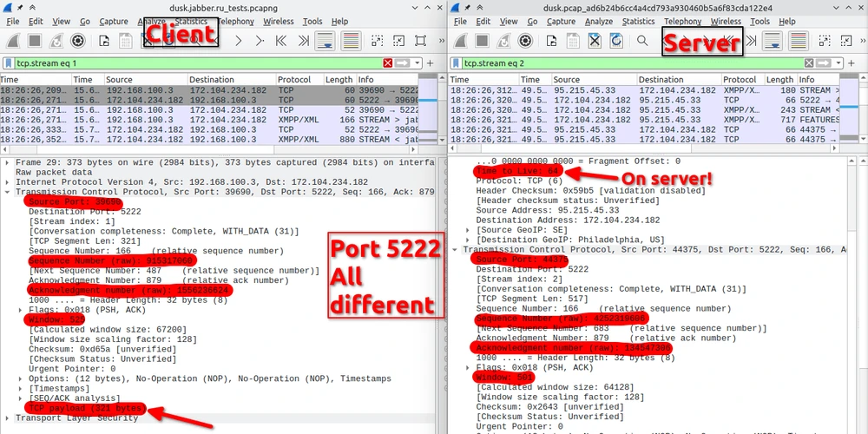Click capture options gear icon in client window
868x434 pixels.
[x=77, y=41]
